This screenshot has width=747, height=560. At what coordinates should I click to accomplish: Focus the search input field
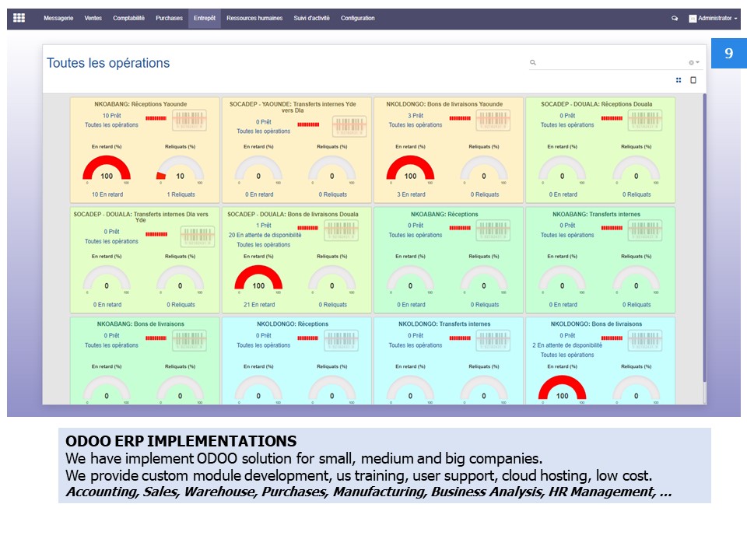pos(612,62)
